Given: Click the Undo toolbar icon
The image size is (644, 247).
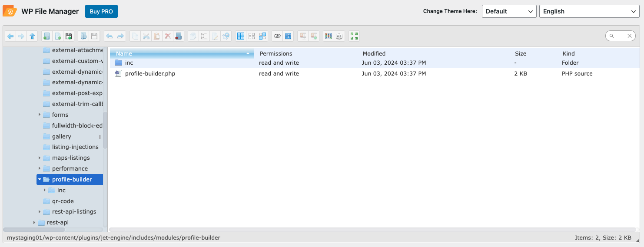Looking at the screenshot, I should coord(109,36).
